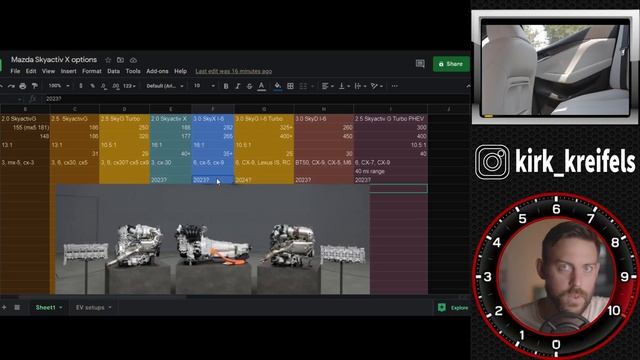The height and width of the screenshot is (360, 640).
Task: Click the horizontal scrollbar below the grid
Action: tap(102, 297)
